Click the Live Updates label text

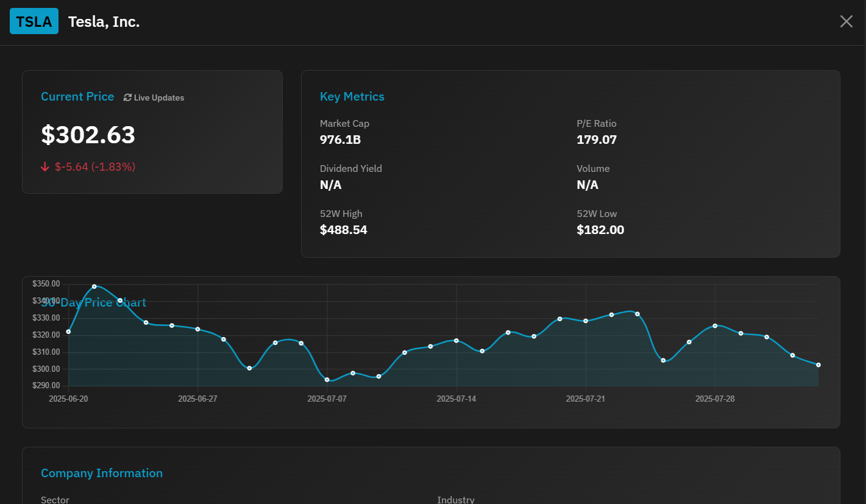point(159,98)
